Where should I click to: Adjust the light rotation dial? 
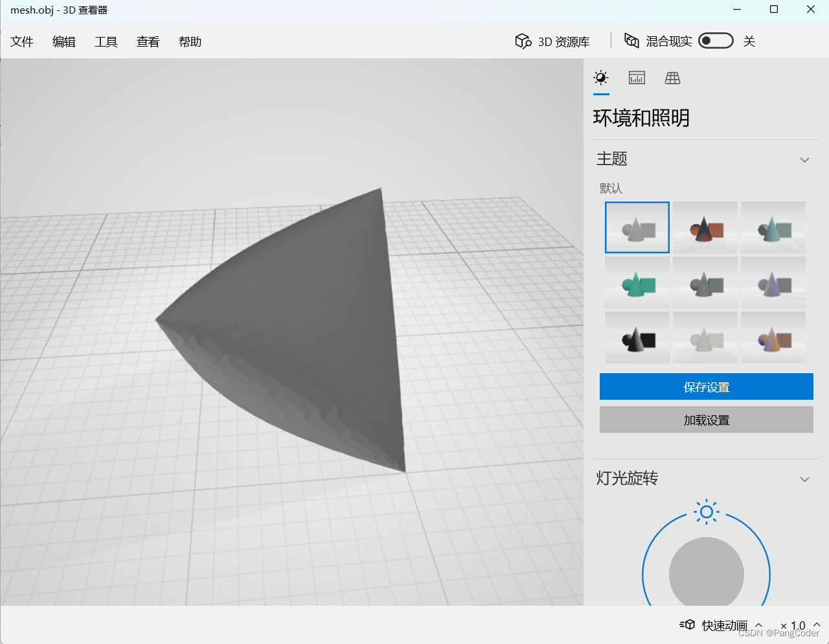point(706,575)
